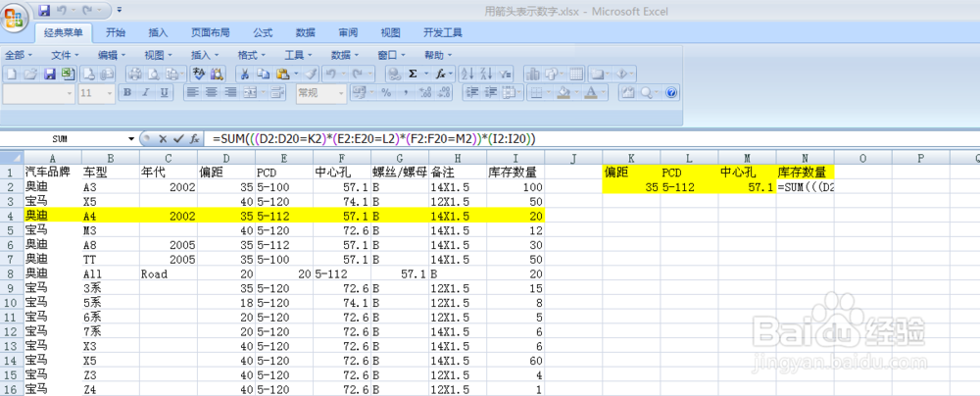Open the font name combo box
The image size is (980, 396).
click(x=39, y=93)
